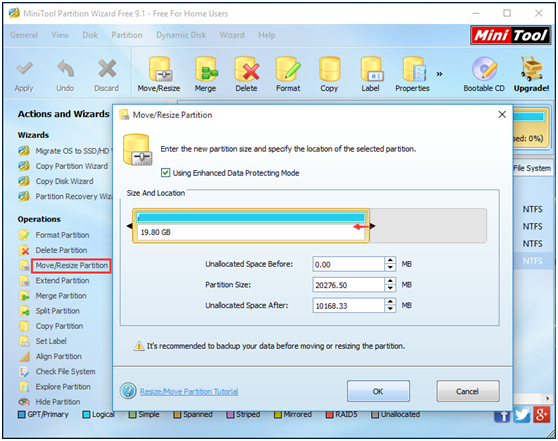Select the Copy toolbar icon
The width and height of the screenshot is (558, 441).
[x=330, y=69]
